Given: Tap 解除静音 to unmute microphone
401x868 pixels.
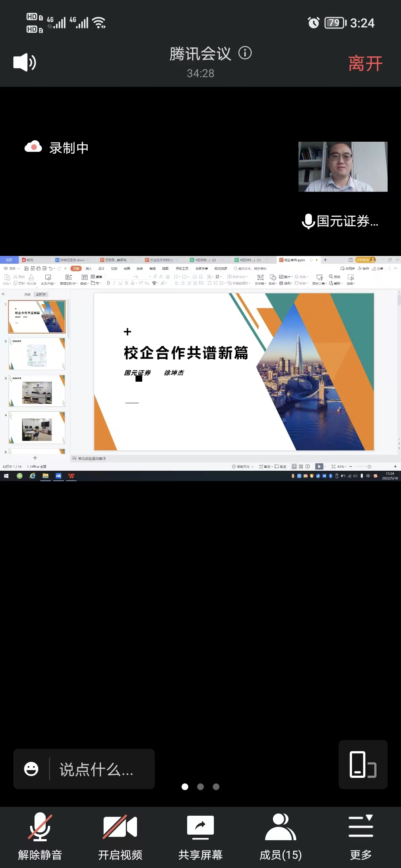Looking at the screenshot, I should point(40,837).
